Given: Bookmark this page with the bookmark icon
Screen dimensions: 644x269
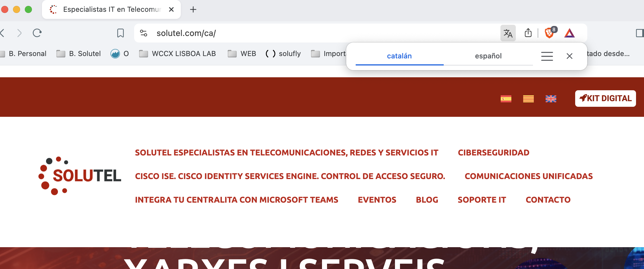Looking at the screenshot, I should [121, 33].
